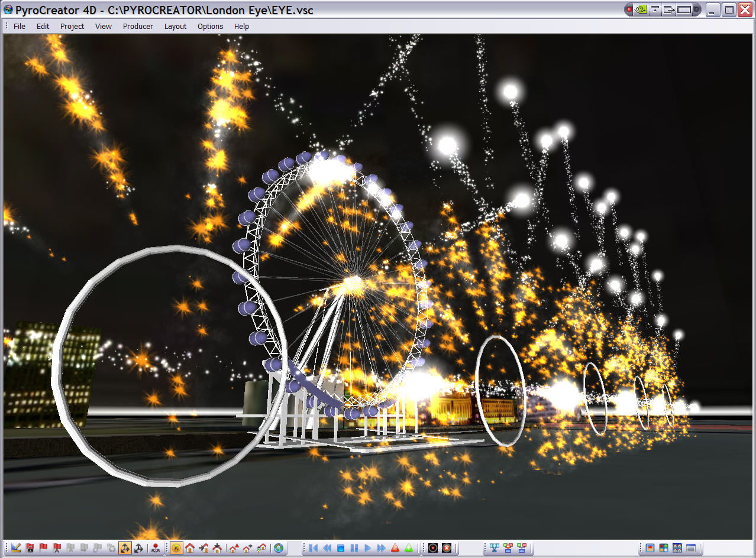The image size is (756, 558).
Task: Click the rewind playback button
Action: click(327, 548)
